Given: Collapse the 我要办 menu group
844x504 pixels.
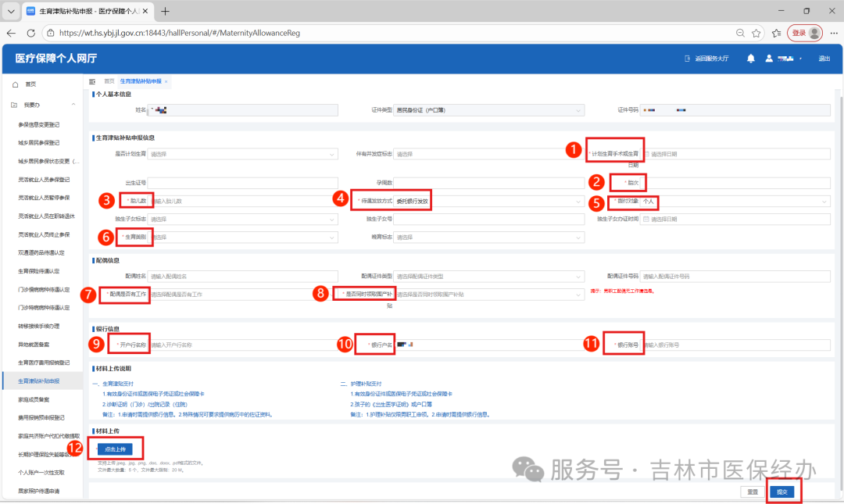Looking at the screenshot, I should (73, 105).
